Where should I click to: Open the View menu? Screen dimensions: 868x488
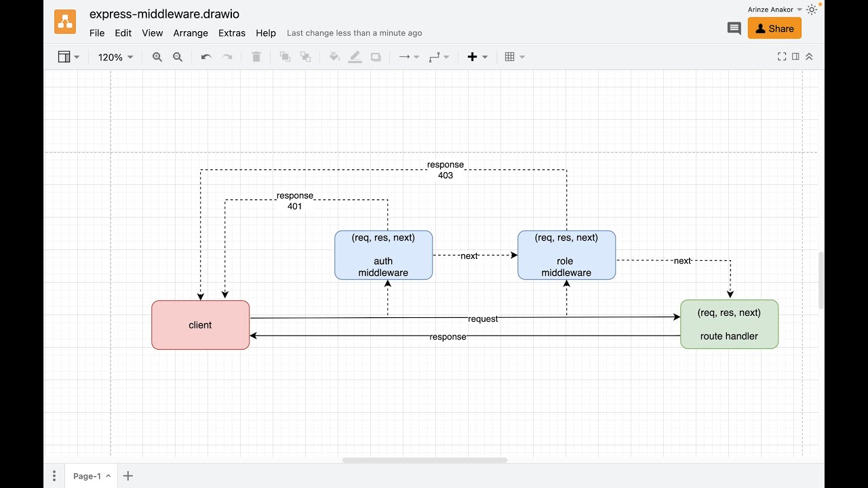tap(153, 33)
